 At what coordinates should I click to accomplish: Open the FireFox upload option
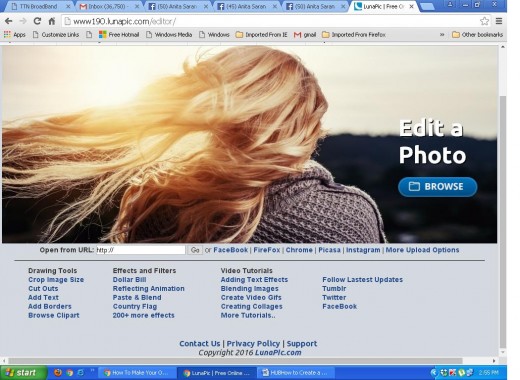pyautogui.click(x=267, y=250)
